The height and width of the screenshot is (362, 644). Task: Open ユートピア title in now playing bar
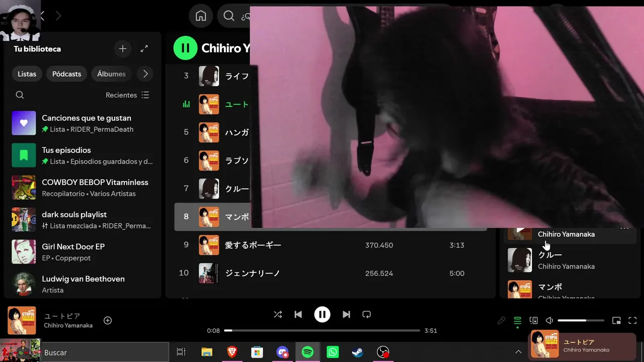pos(62,316)
